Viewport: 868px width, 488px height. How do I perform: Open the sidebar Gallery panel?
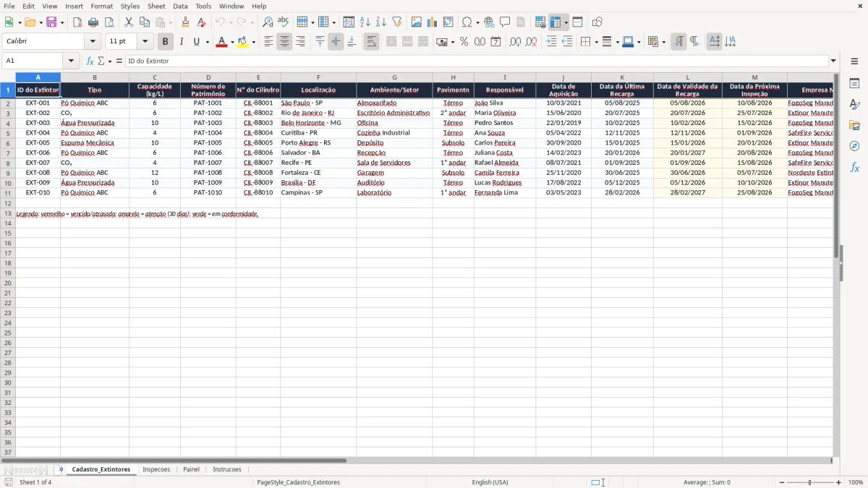tap(854, 126)
